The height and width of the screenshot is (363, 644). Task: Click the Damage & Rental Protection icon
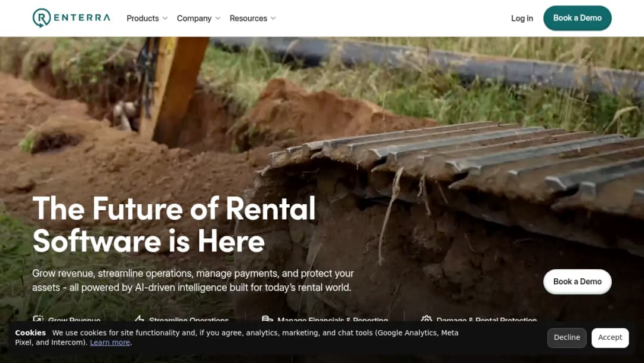426,319
